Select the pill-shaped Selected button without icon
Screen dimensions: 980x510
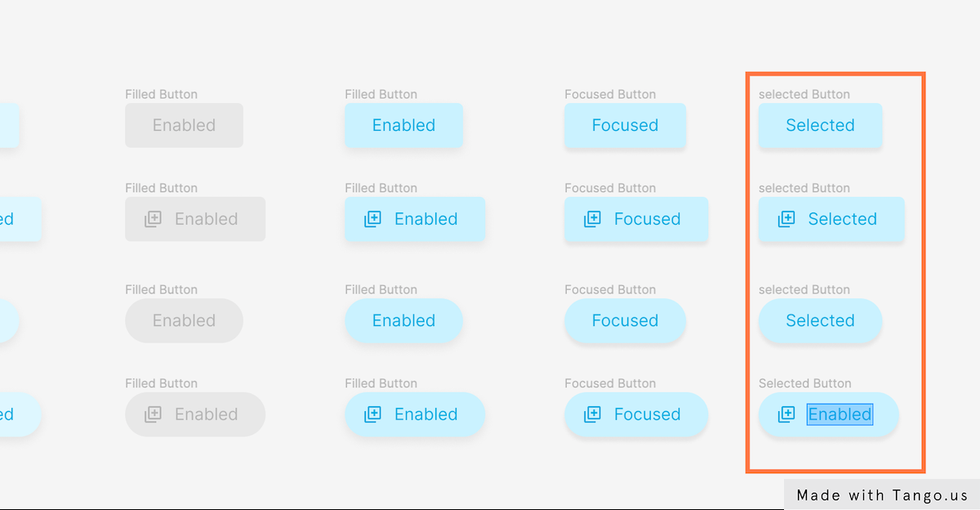[x=820, y=320]
